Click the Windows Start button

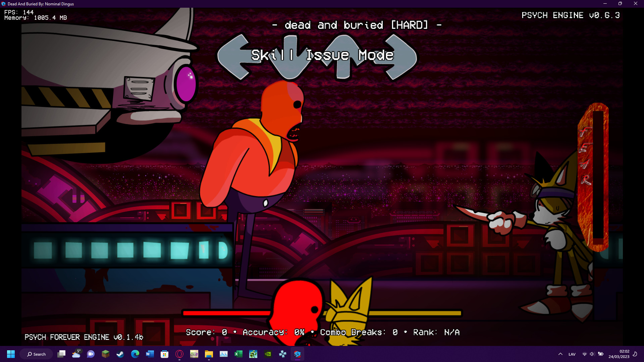(11, 354)
